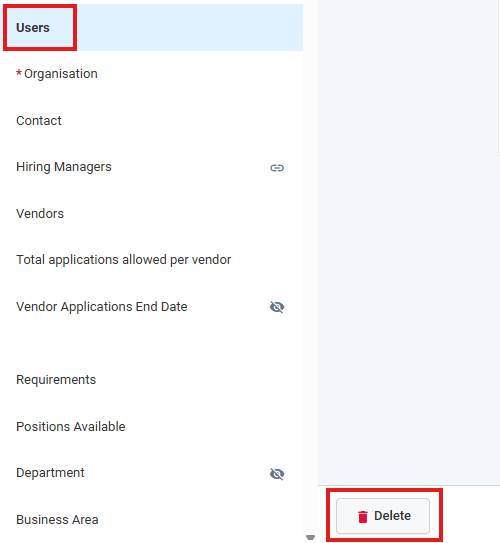
Task: Select the Hiring Managers field
Action: (x=153, y=167)
